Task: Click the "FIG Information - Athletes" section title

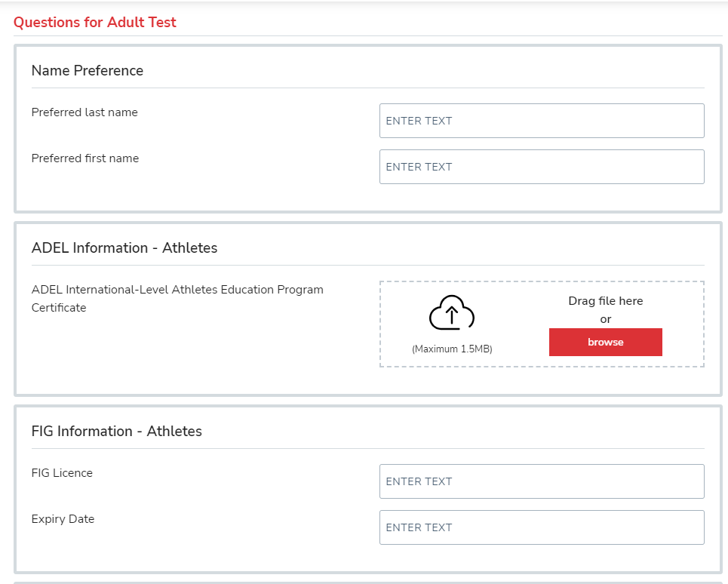Action: [x=117, y=431]
